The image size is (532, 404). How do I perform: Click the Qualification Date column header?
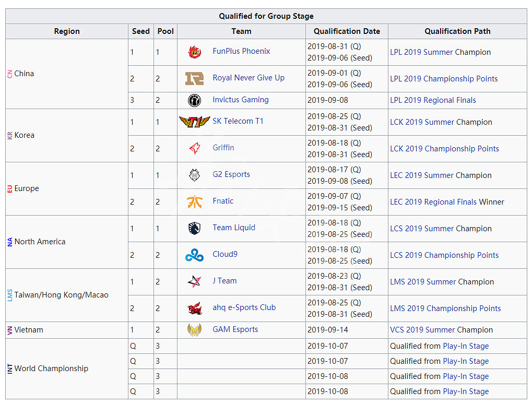[x=347, y=31]
